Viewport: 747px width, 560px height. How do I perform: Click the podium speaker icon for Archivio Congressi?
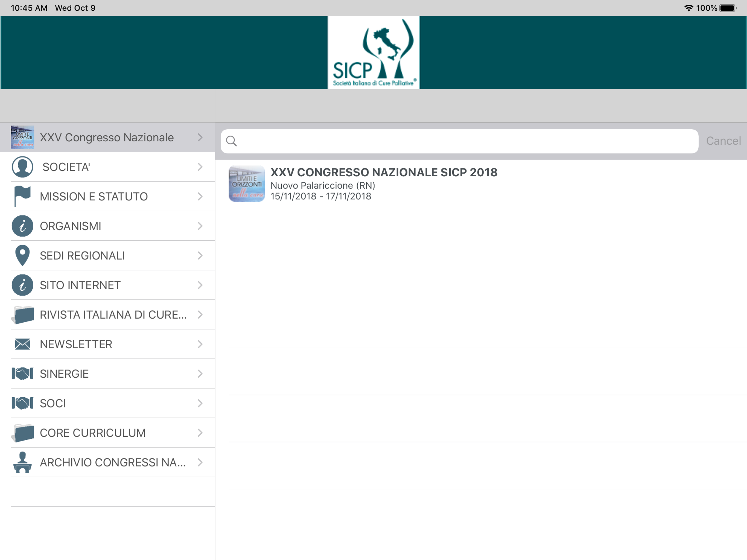22,462
